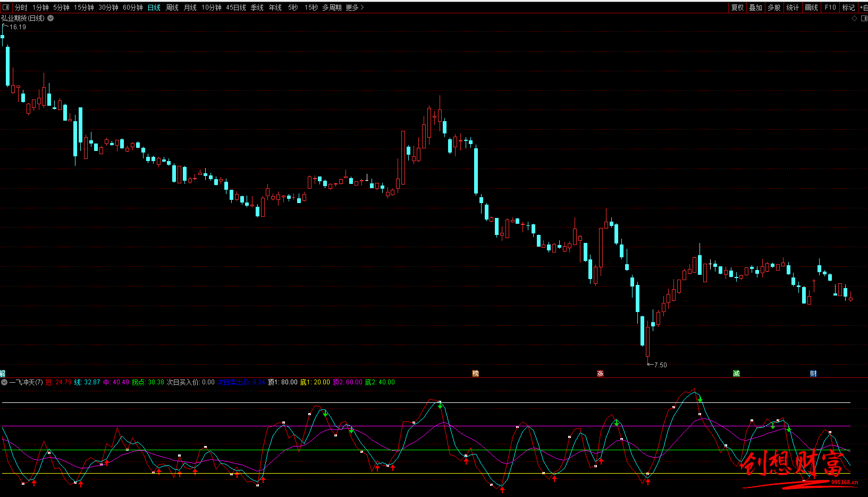Image resolution: width=868 pixels, height=497 pixels.
Task: Click the 画线 drawing button
Action: click(x=811, y=7)
